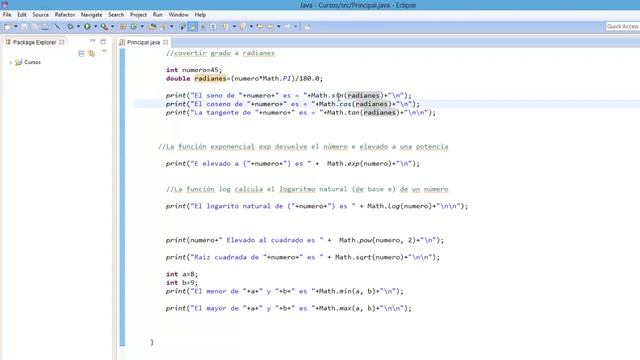Open the Navigate menu
This screenshot has width=640, height=360.
[x=91, y=15]
